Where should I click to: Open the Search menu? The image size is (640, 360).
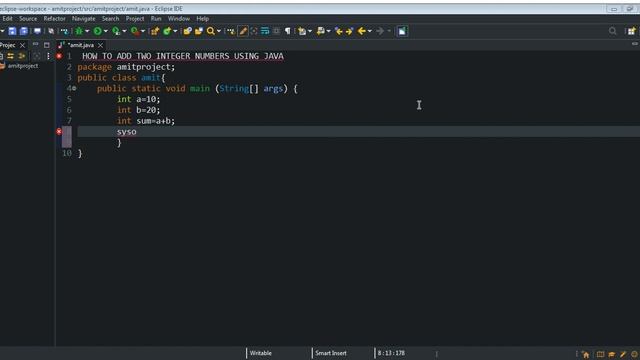click(110, 19)
